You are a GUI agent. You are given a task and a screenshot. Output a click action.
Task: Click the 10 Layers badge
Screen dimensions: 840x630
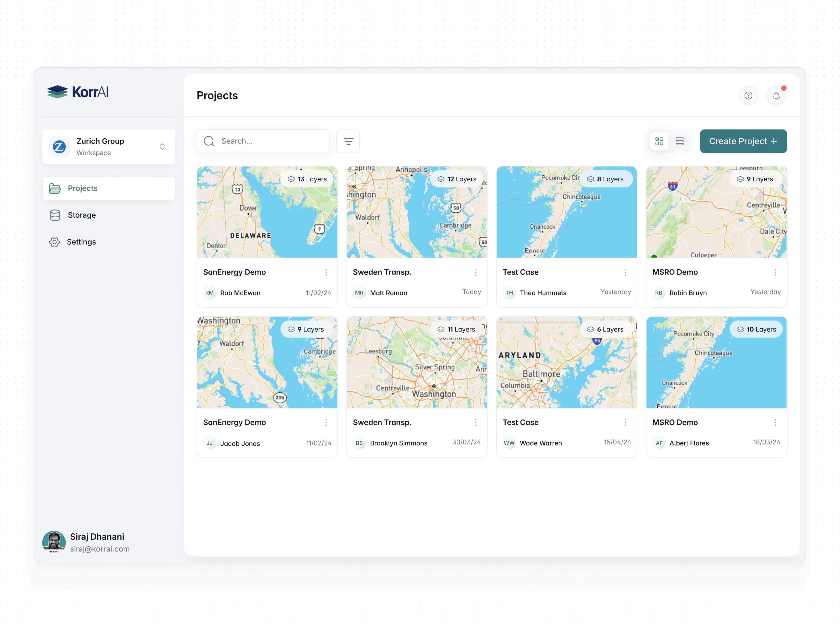756,329
